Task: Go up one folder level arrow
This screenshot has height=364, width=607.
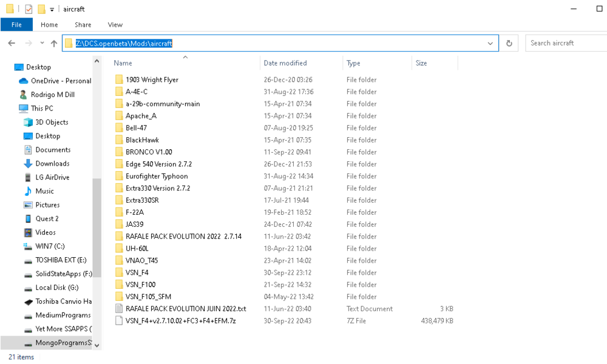Action: (x=54, y=43)
